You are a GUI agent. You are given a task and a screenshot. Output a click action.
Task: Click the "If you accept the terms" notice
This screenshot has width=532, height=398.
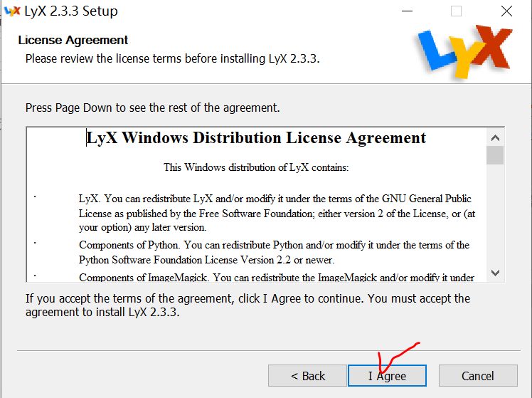point(248,305)
